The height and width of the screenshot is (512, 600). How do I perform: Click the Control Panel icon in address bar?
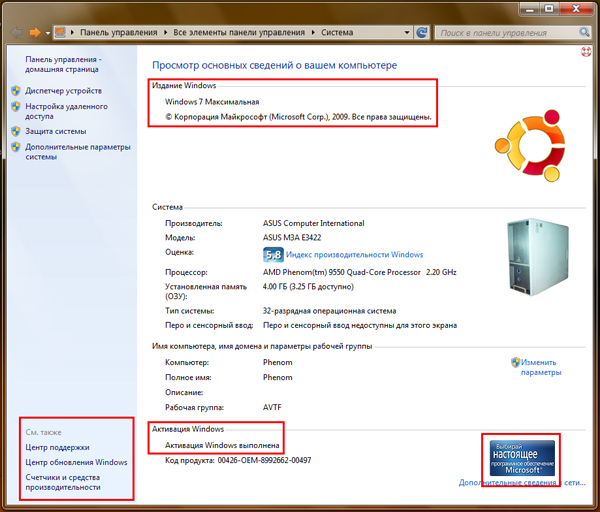pos(60,32)
